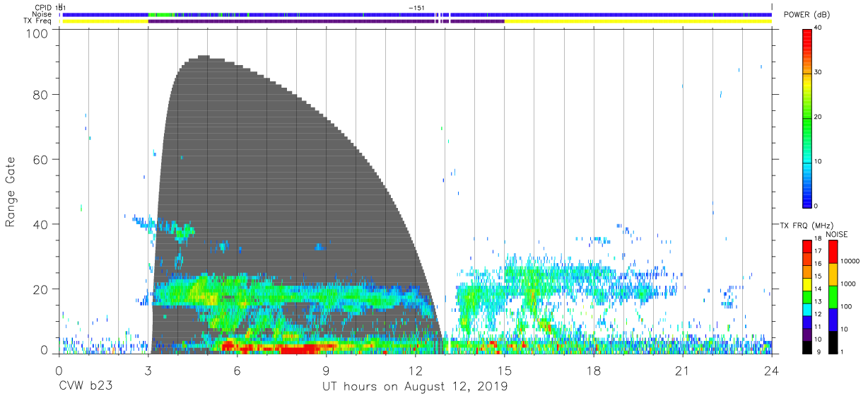Image resolution: width=868 pixels, height=401 pixels.
Task: Pick the red swatch in TX FRQ scale
Action: coord(807,247)
